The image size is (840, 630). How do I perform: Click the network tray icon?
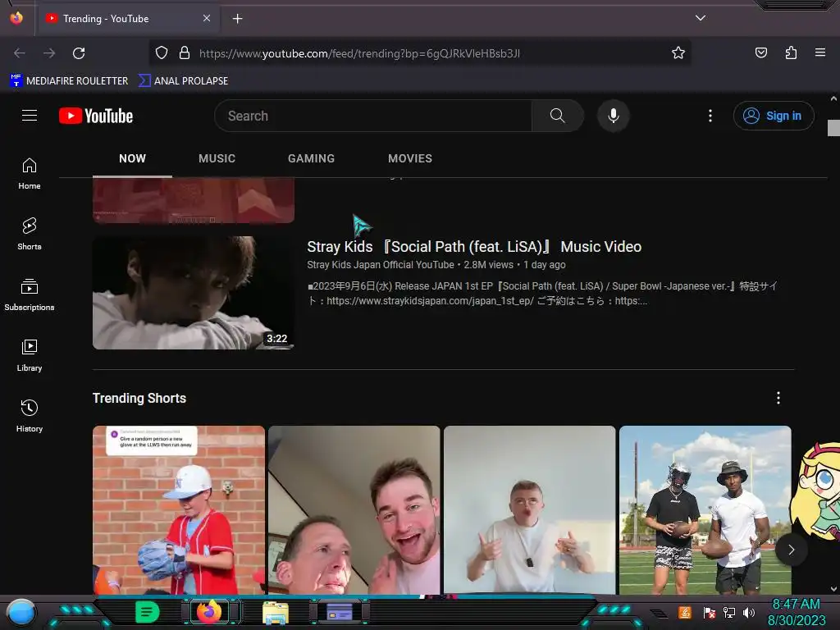729,612
